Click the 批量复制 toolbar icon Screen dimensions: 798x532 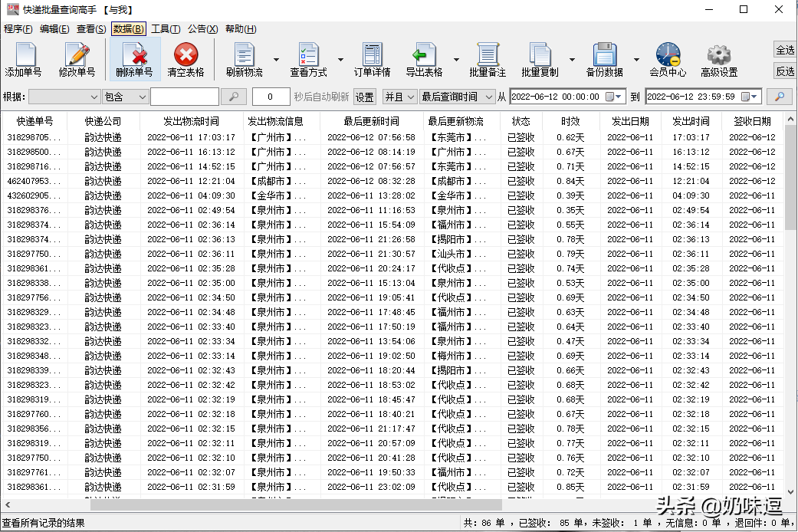(540, 60)
